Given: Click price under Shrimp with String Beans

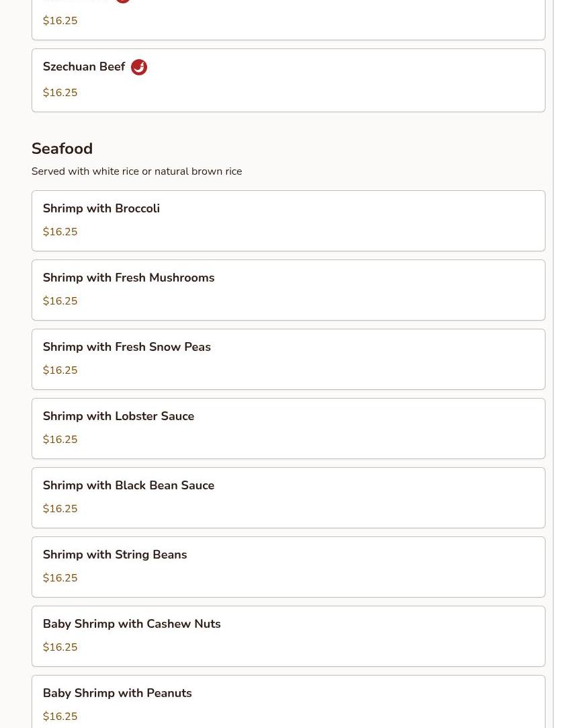Looking at the screenshot, I should [60, 578].
